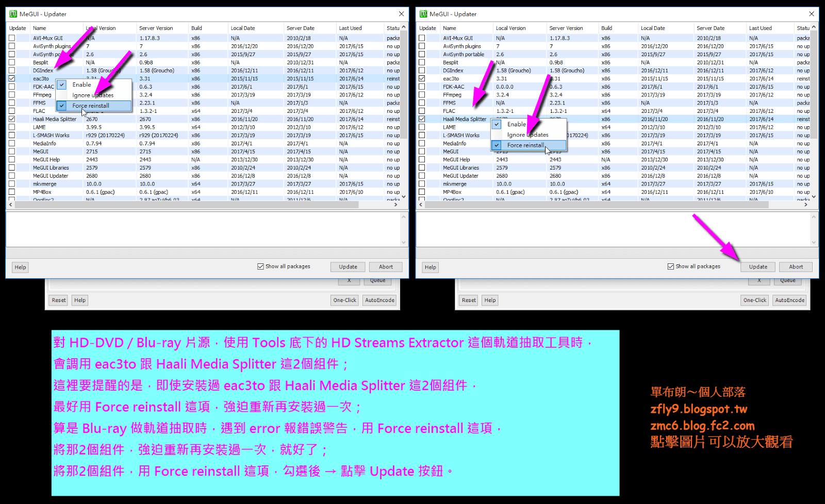Click Abort button in right Updater window
The image size is (825, 504).
tap(796, 267)
